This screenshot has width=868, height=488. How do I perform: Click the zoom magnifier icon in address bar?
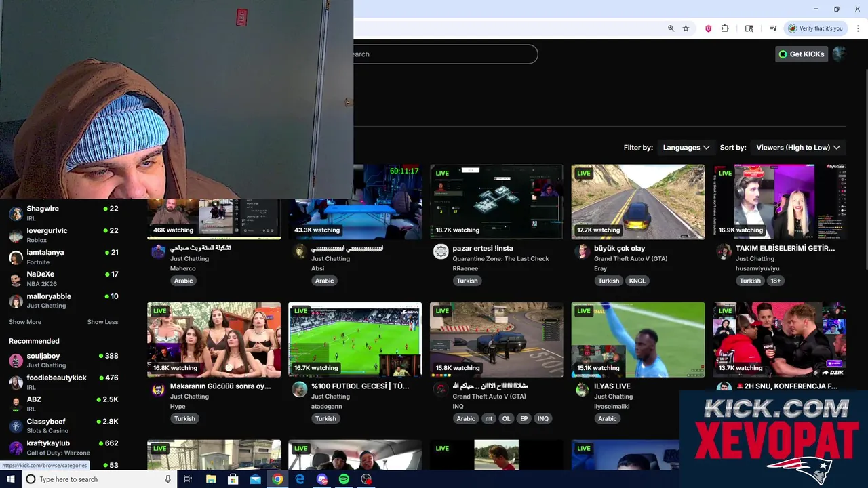pyautogui.click(x=671, y=28)
